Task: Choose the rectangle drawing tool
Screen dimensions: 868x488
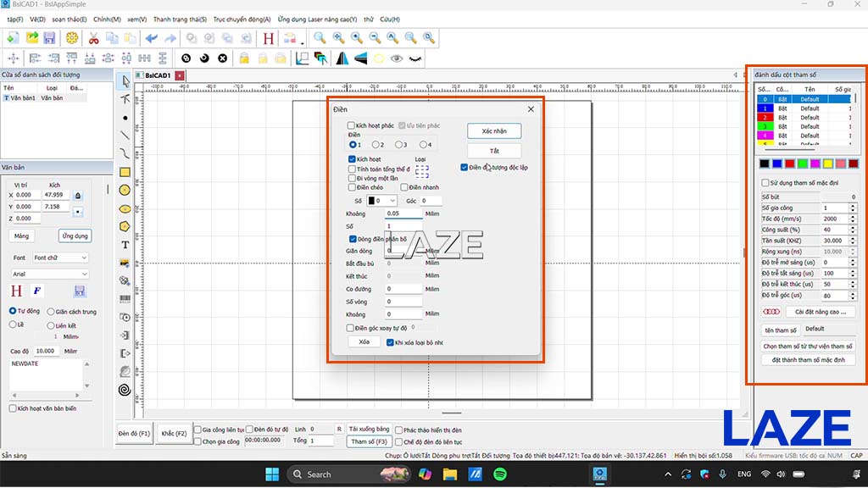Action: click(x=125, y=172)
